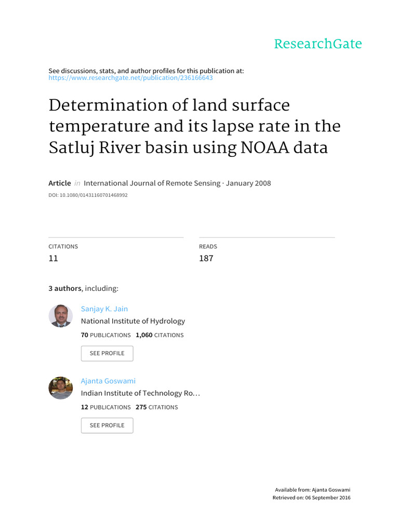Click Sanjay K. Jain's profile photo

pyautogui.click(x=61, y=316)
